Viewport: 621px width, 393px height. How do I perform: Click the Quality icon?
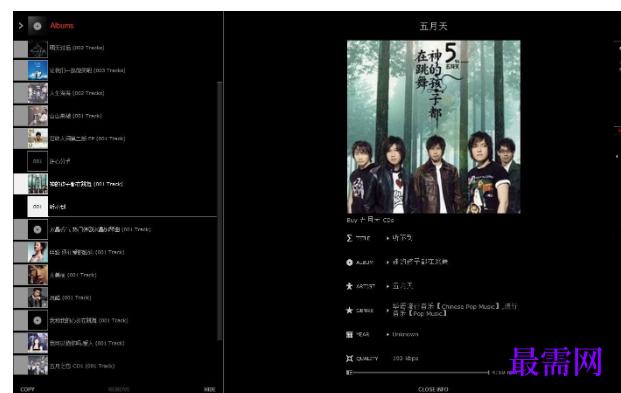[349, 359]
